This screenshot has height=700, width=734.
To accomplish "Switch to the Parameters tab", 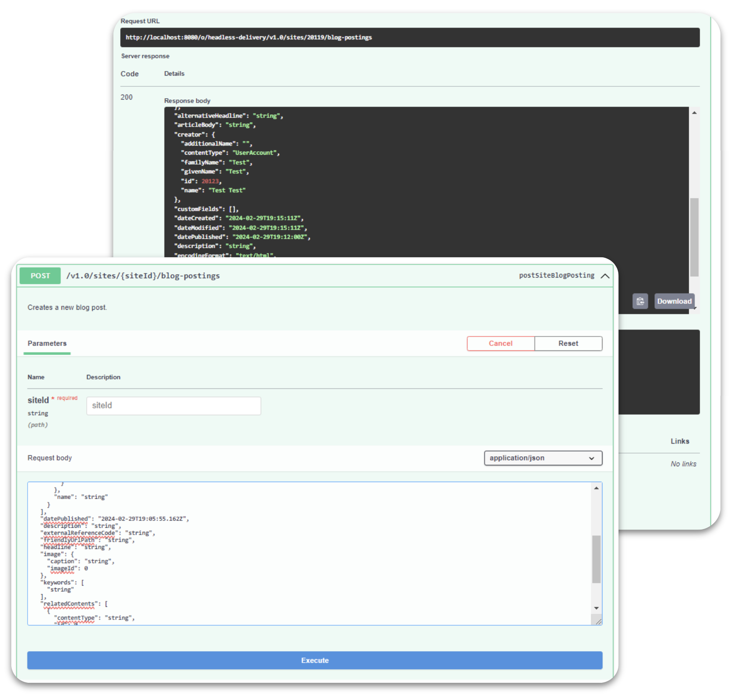I will (x=47, y=344).
